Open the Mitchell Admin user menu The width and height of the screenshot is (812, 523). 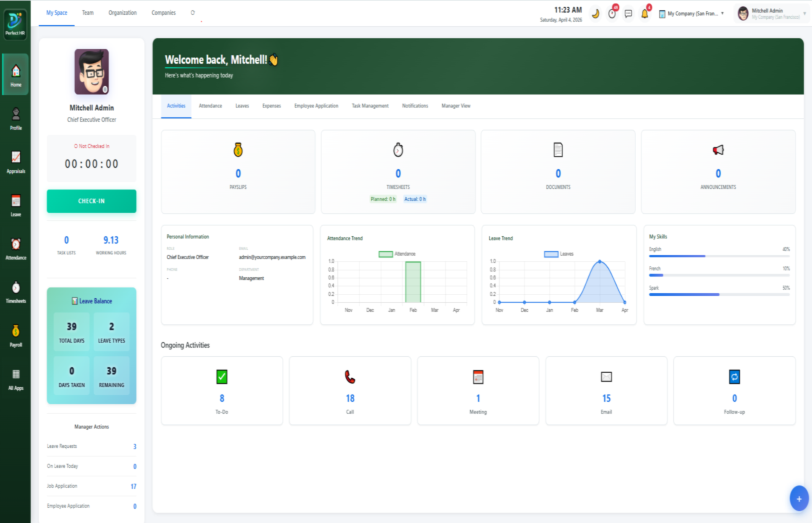pyautogui.click(x=772, y=14)
